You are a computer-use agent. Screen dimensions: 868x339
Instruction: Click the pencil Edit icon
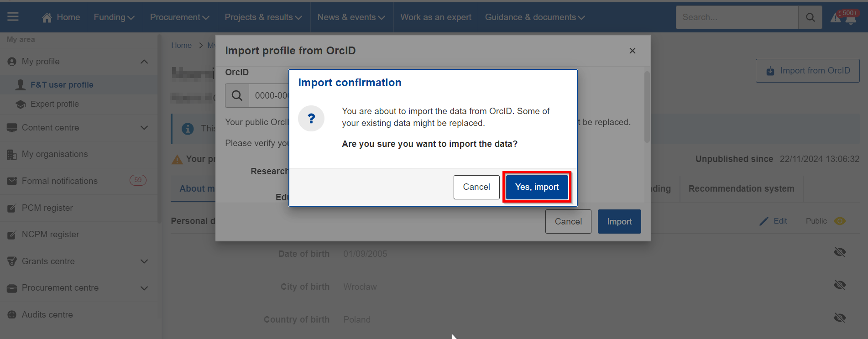[763, 221]
